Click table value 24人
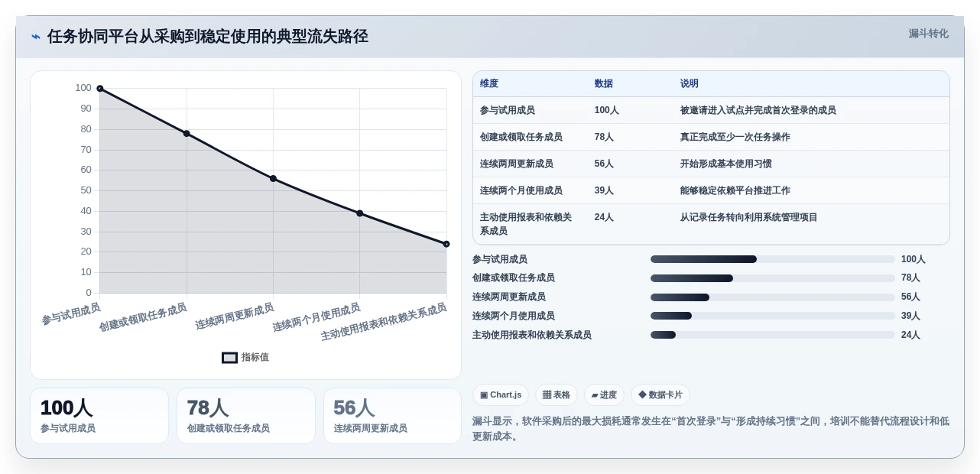 [x=604, y=217]
